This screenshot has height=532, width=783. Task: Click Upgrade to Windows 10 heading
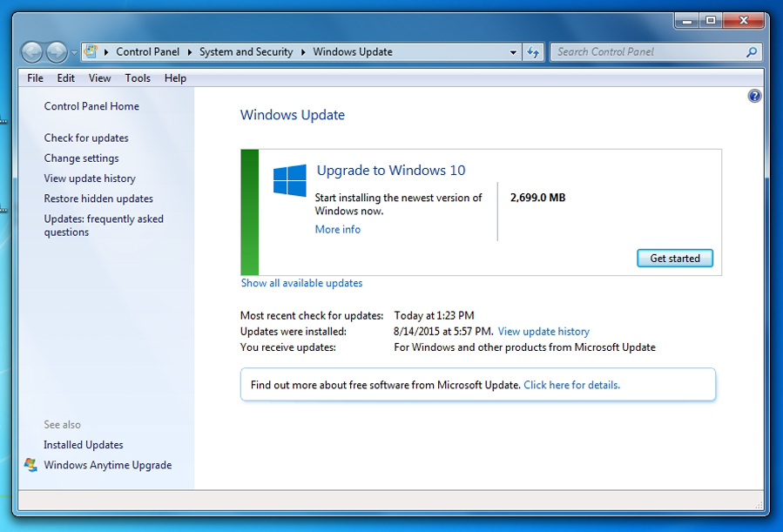point(391,170)
